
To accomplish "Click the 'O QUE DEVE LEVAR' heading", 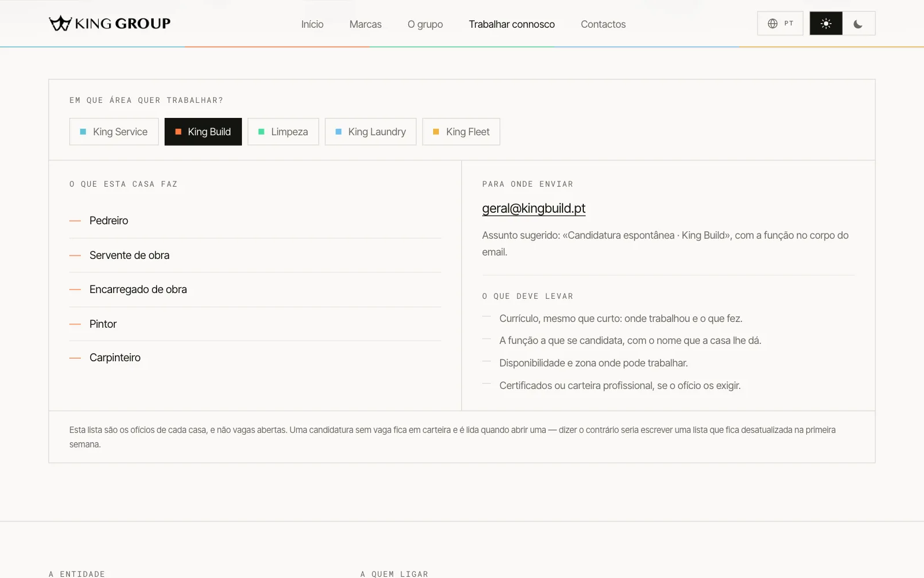I will coord(528,296).
